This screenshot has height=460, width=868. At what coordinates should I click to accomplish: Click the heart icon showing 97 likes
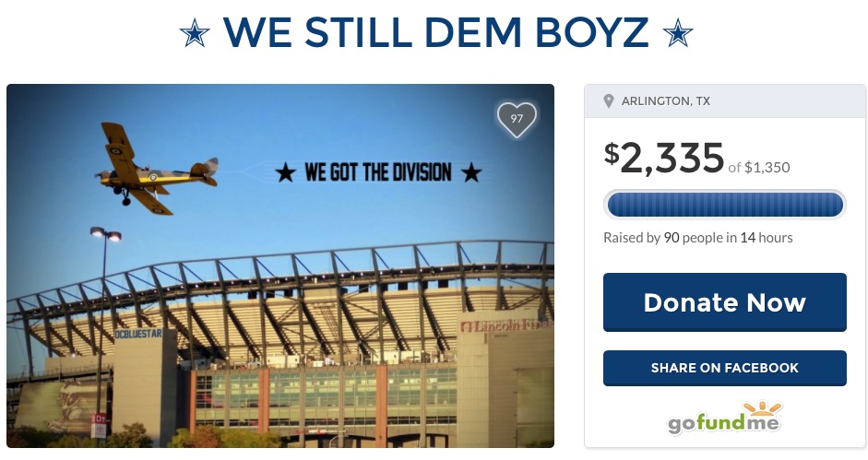(x=517, y=119)
